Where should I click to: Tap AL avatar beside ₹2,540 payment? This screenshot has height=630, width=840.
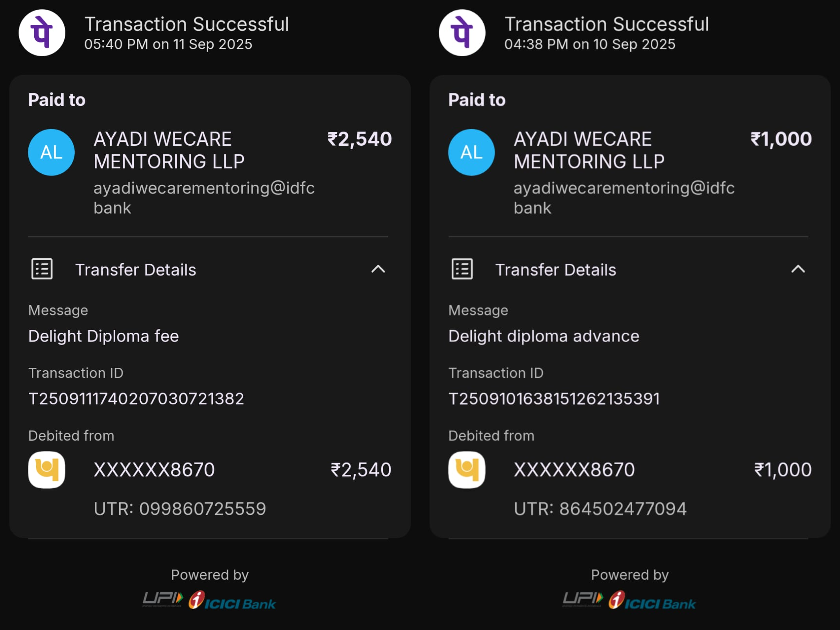(51, 152)
